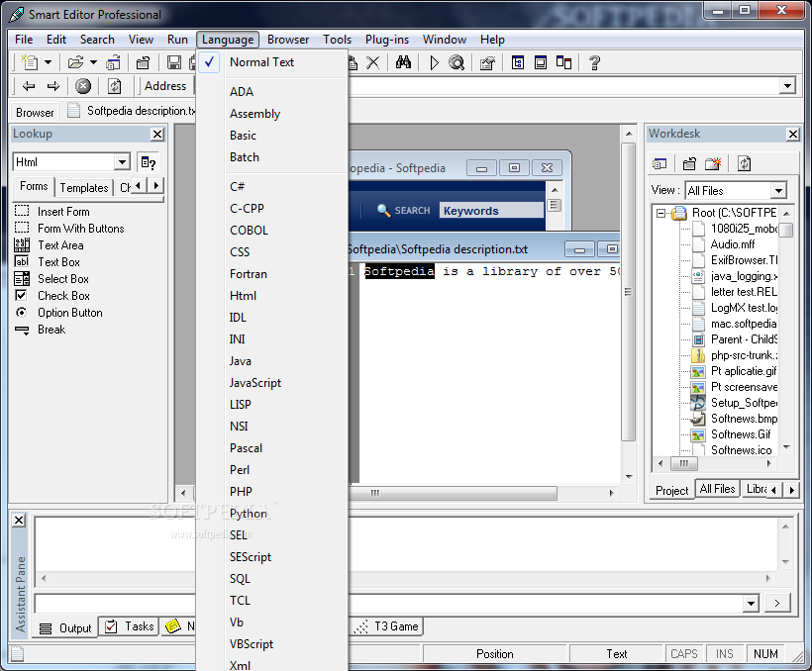The image size is (812, 671).
Task: Click the editor horizontal scrollbar thumb
Action: pos(375,493)
